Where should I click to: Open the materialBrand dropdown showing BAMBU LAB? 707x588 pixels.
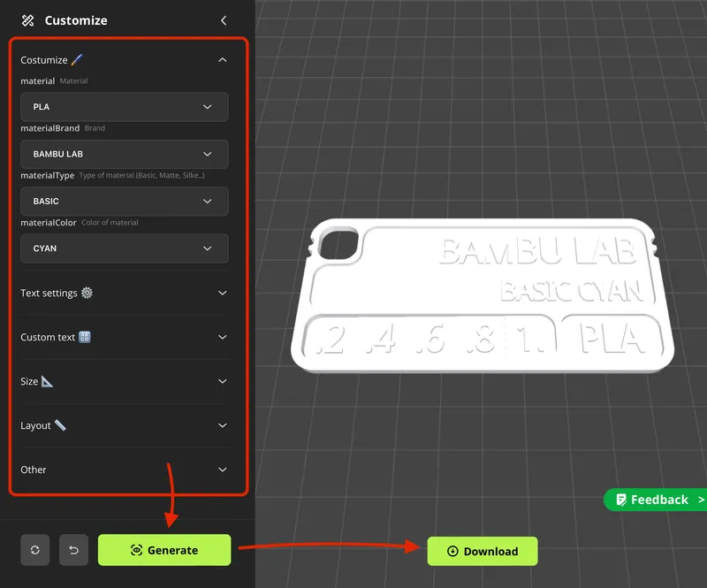125,154
